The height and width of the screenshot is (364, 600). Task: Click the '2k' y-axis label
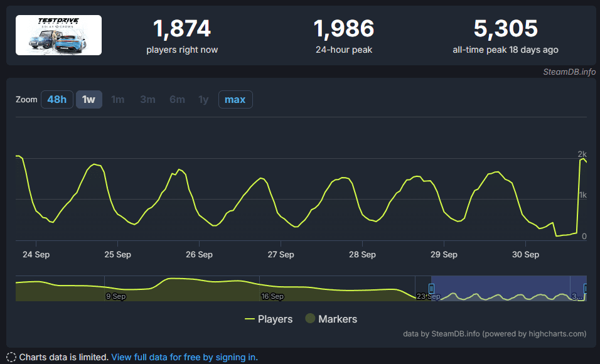point(582,154)
